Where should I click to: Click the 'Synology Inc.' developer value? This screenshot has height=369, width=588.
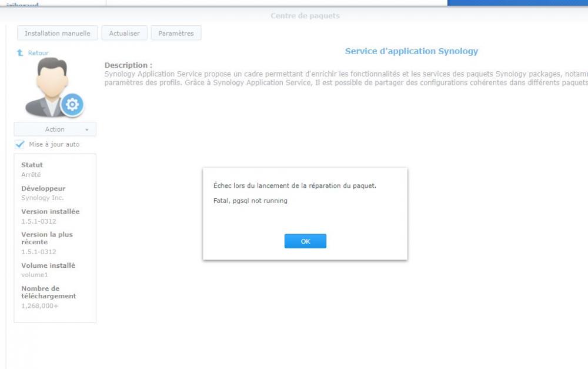point(42,198)
